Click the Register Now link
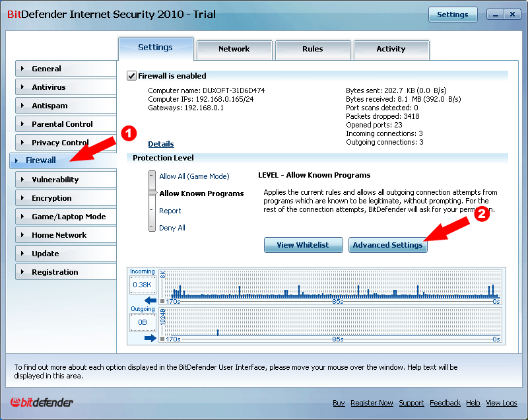Screen dimensions: 528x420 (x=372, y=403)
